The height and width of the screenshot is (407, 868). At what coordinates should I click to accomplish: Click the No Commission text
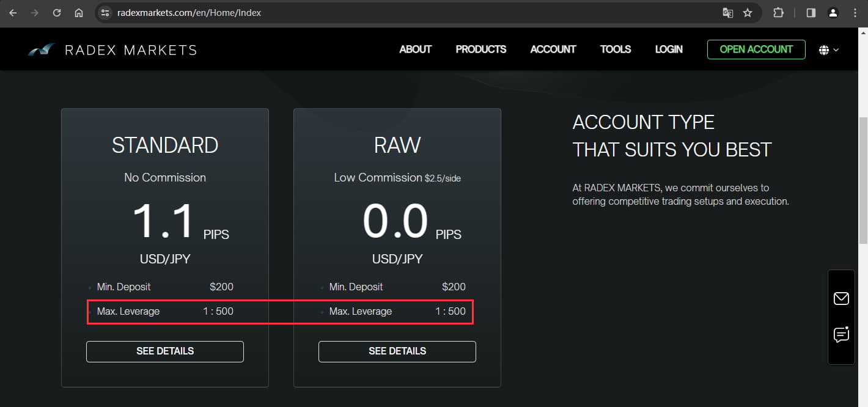pos(165,178)
